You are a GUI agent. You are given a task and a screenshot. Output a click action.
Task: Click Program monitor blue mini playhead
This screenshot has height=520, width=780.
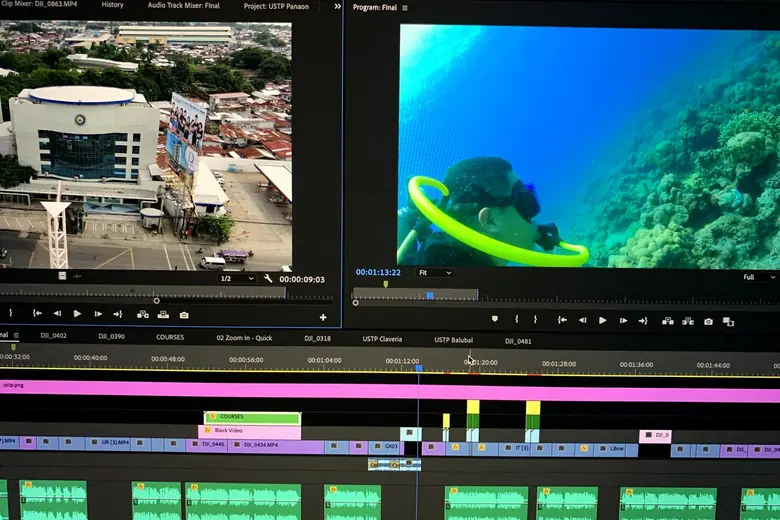click(x=430, y=296)
